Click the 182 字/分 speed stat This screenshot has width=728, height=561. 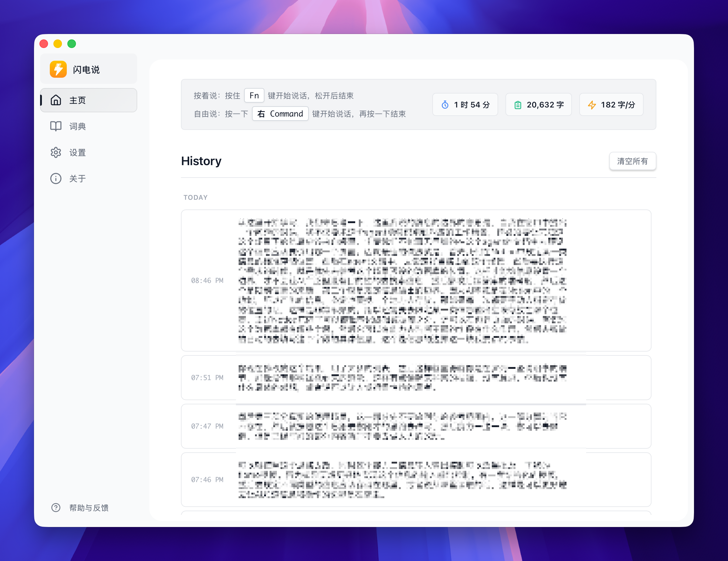(617, 105)
